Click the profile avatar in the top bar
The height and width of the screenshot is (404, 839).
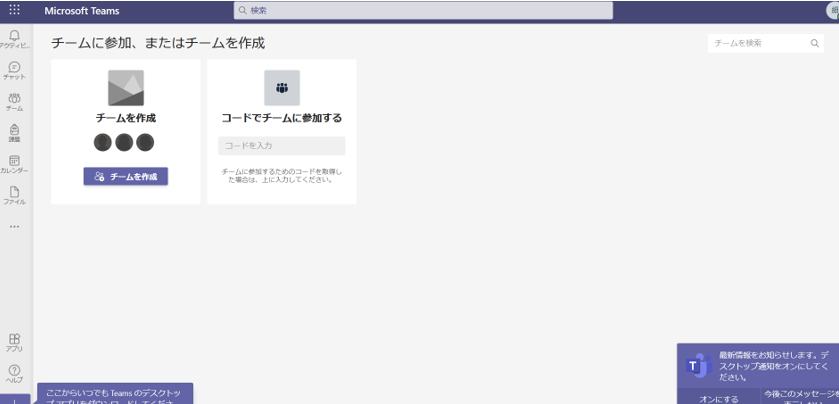coord(833,10)
